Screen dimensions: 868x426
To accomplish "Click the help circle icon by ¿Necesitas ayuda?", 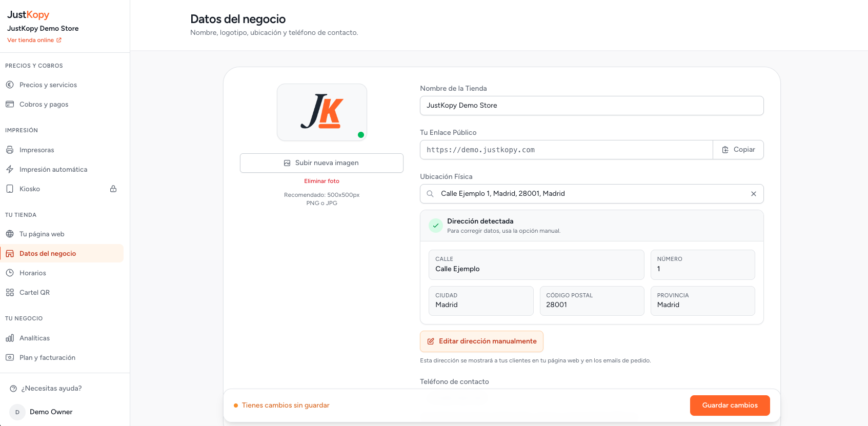I will [x=14, y=389].
